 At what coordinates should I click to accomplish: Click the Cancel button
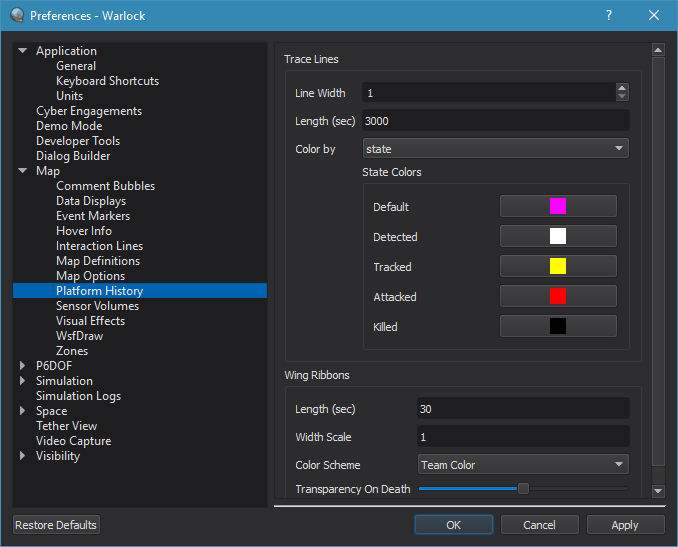[x=539, y=525]
